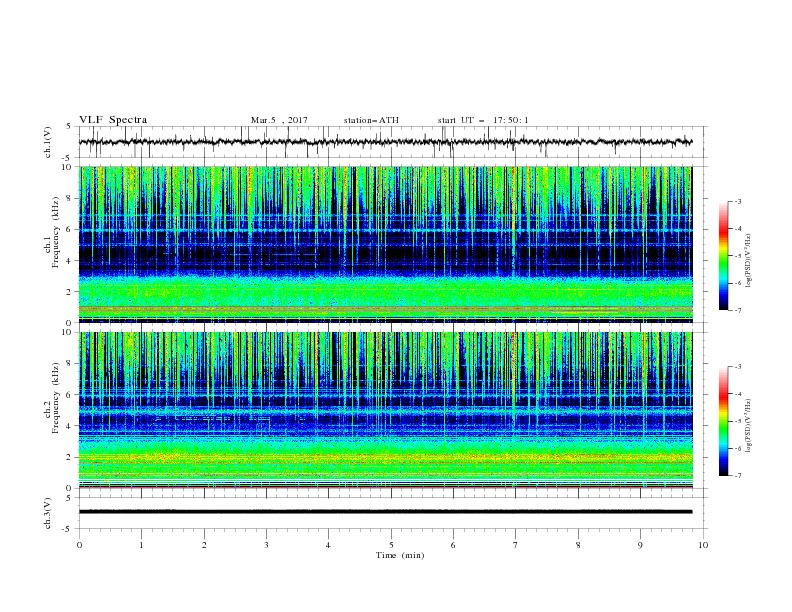Click the 'Time (min)' axis title
The width and height of the screenshot is (792, 612).
click(400, 555)
